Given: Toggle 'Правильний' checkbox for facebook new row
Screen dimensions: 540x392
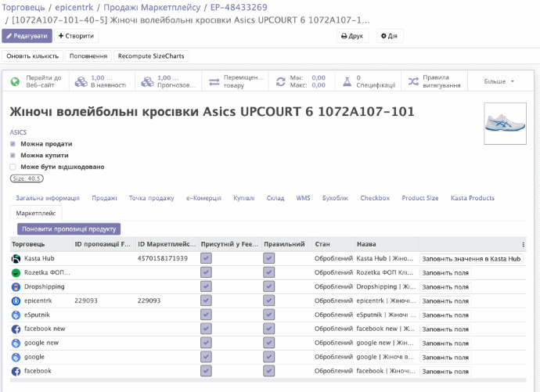Looking at the screenshot, I should tap(269, 329).
